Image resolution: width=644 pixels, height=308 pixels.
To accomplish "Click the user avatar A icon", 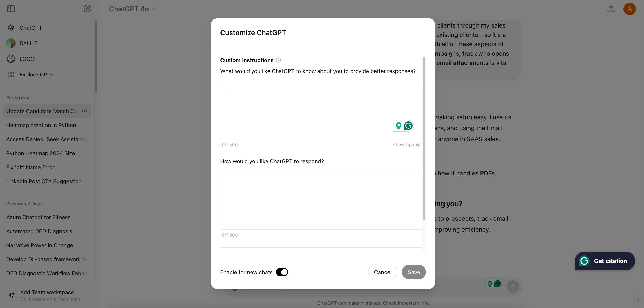I will (629, 9).
